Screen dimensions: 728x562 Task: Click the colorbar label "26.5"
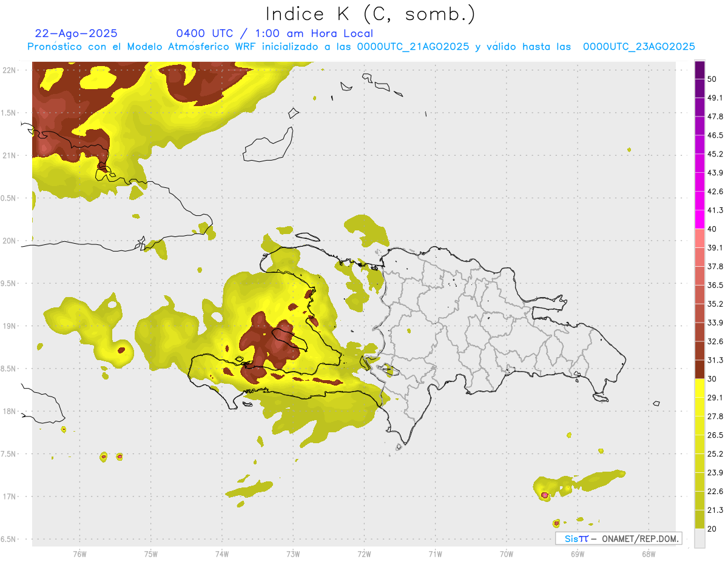point(715,435)
